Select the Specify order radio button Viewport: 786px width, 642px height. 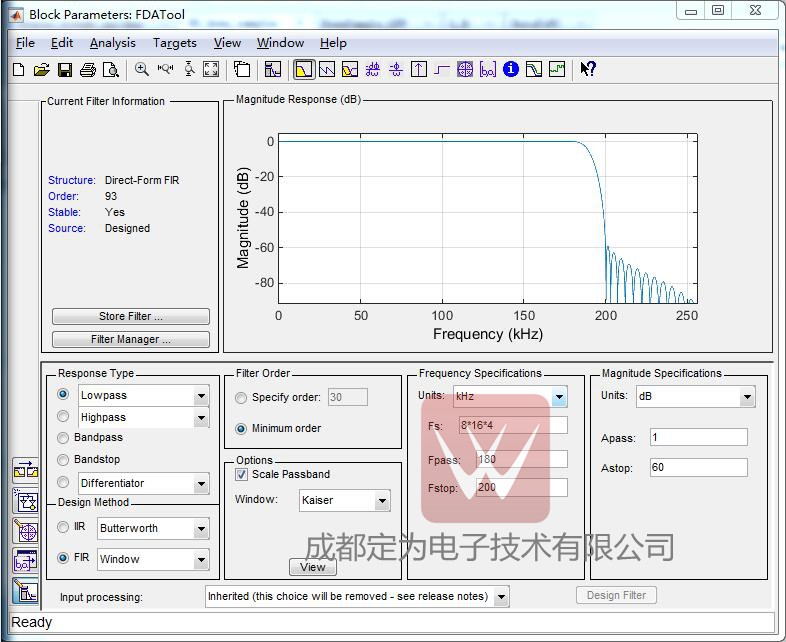(241, 398)
